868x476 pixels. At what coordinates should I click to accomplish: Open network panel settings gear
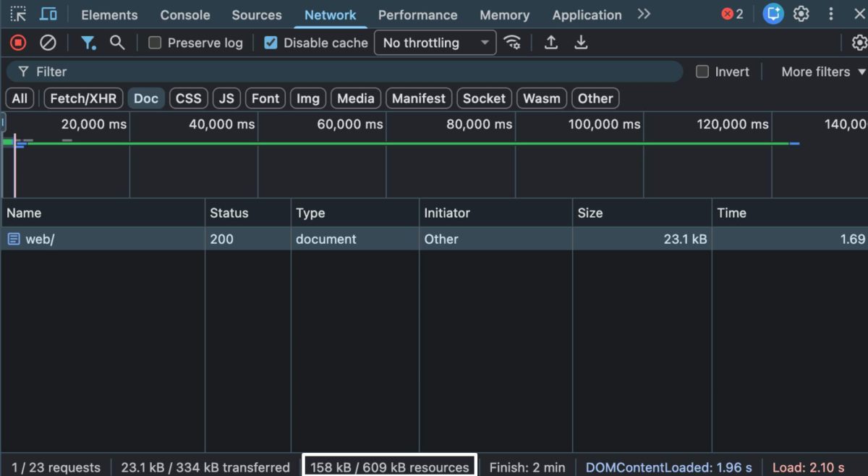click(859, 43)
